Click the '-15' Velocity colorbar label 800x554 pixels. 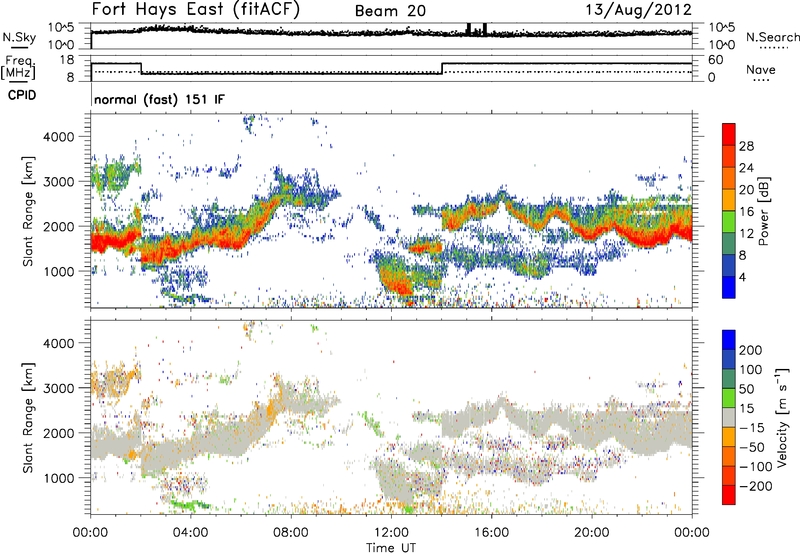752,428
